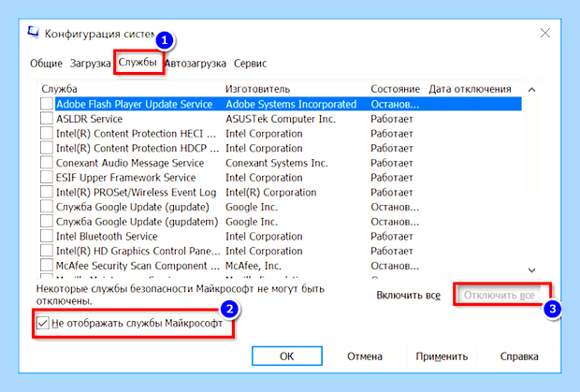This screenshot has height=392, width=580.
Task: Open help with Справка button
Action: [519, 356]
